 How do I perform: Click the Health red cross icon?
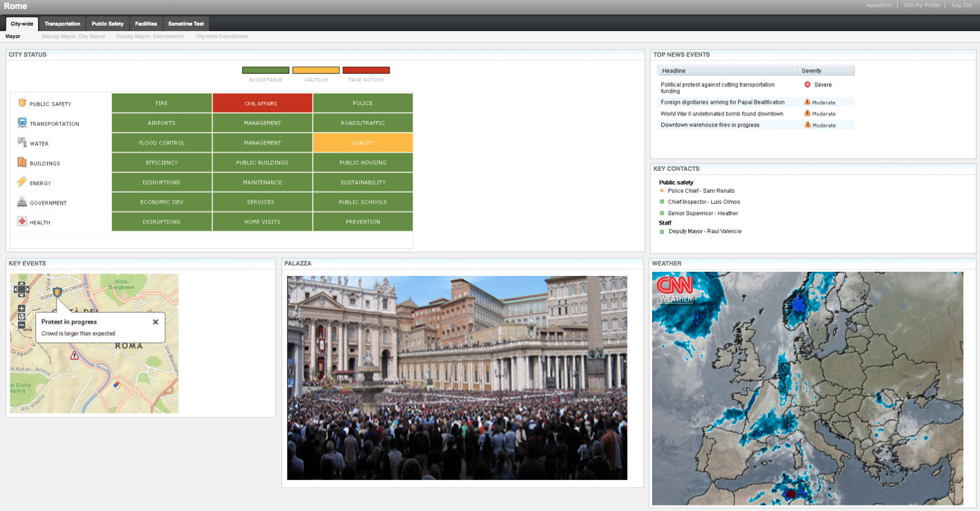[22, 222]
